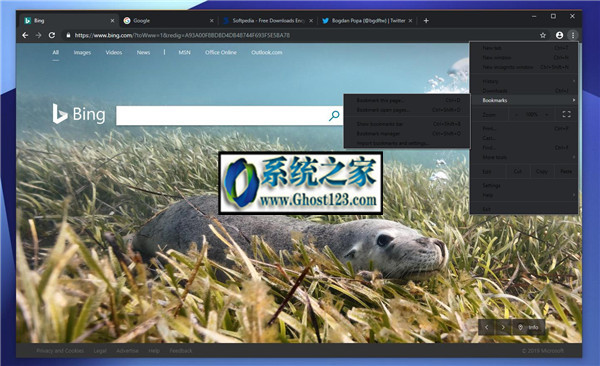Expand the History submenu arrow

(x=574, y=81)
